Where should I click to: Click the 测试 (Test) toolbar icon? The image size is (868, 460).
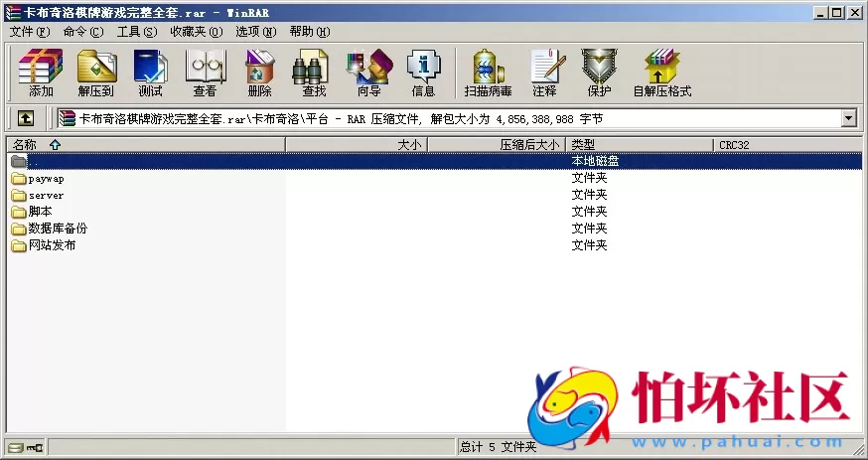click(x=150, y=73)
